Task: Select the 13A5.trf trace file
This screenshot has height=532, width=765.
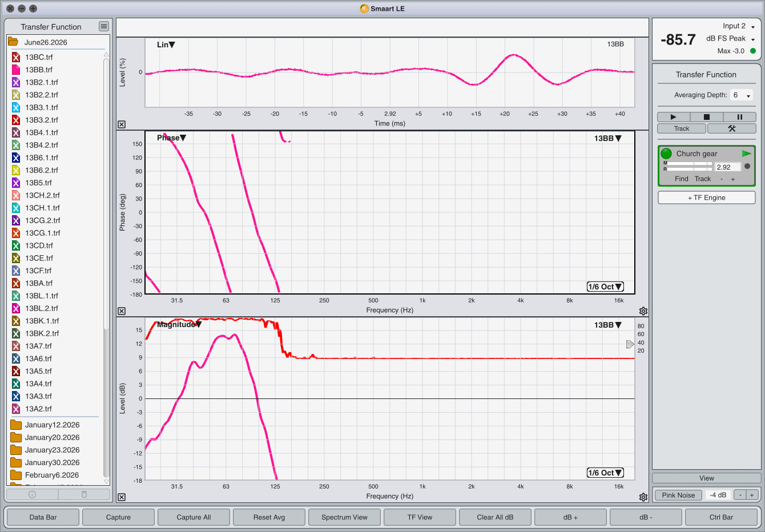Action: pyautogui.click(x=38, y=371)
